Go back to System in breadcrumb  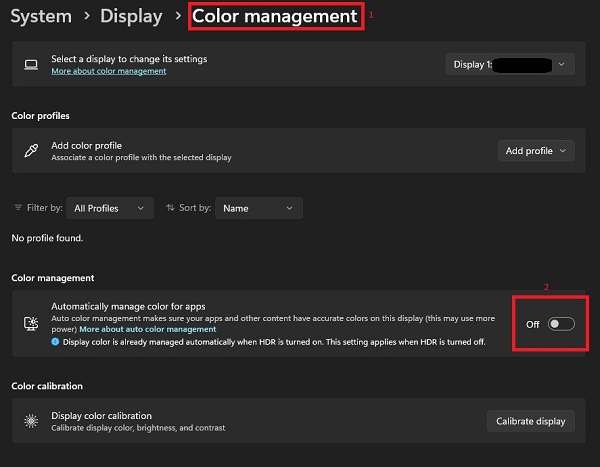click(x=41, y=16)
